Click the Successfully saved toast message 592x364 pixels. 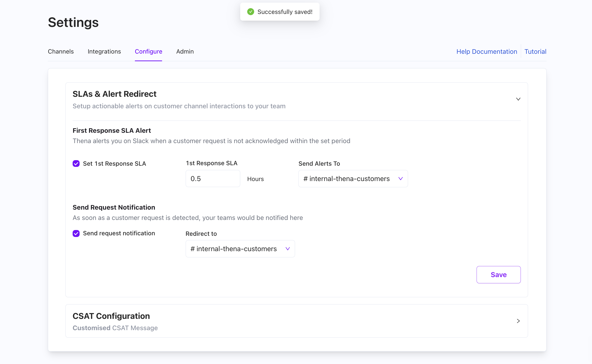click(x=285, y=12)
